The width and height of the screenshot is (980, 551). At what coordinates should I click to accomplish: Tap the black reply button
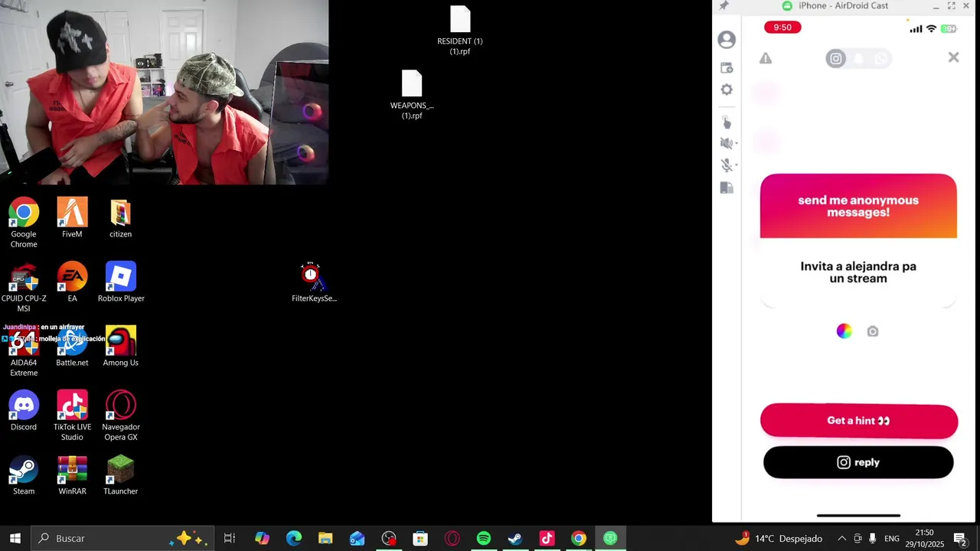point(858,462)
